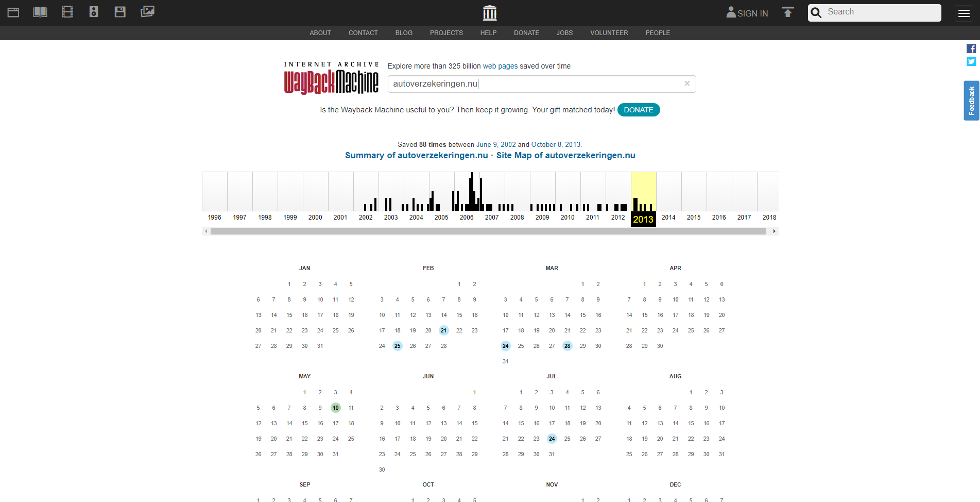Open Summary of autoverzekeringen.nu

(x=416, y=156)
